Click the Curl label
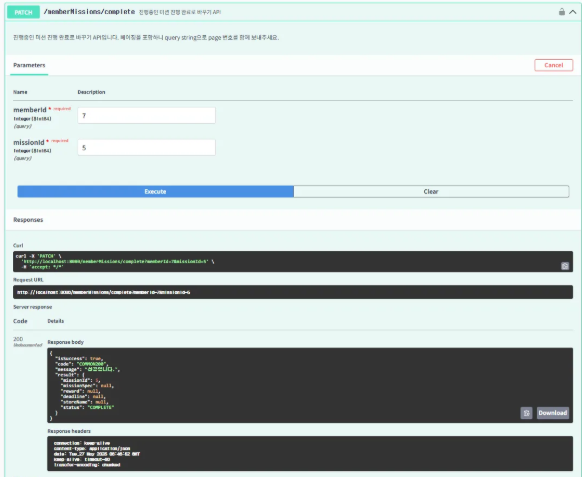This screenshot has width=582, height=477. (x=18, y=245)
